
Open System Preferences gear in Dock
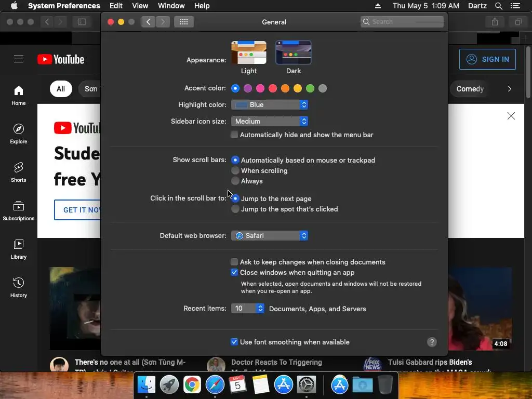(x=307, y=384)
